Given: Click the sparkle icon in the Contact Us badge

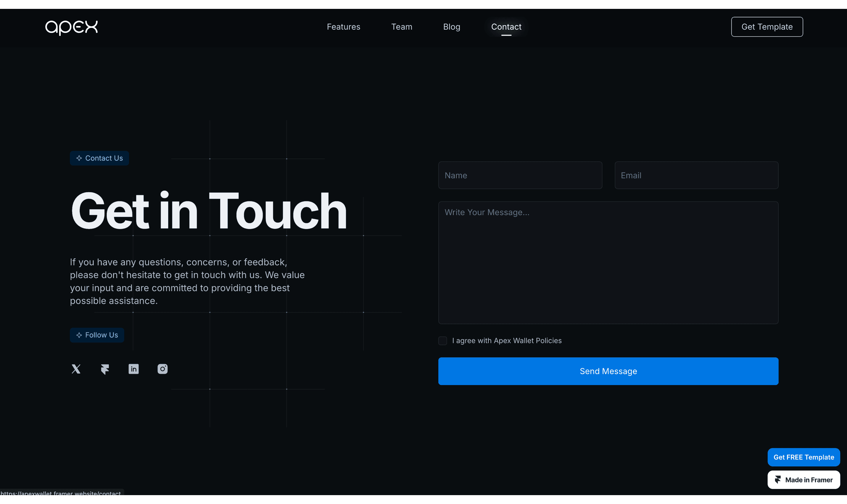Looking at the screenshot, I should (79, 158).
